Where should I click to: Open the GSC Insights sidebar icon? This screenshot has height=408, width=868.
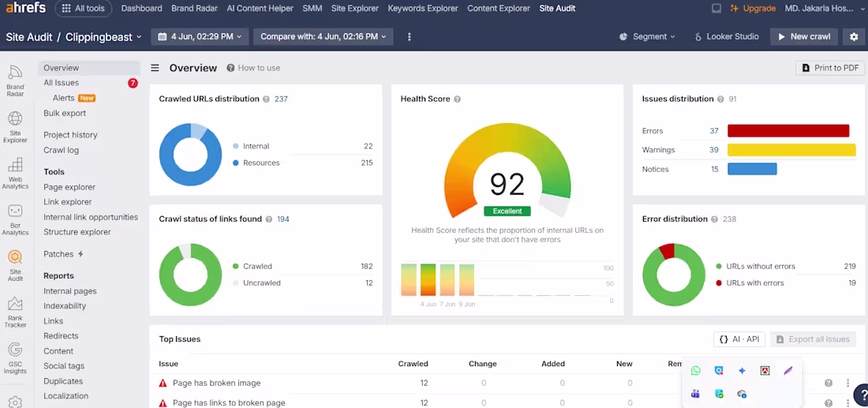[x=15, y=358]
